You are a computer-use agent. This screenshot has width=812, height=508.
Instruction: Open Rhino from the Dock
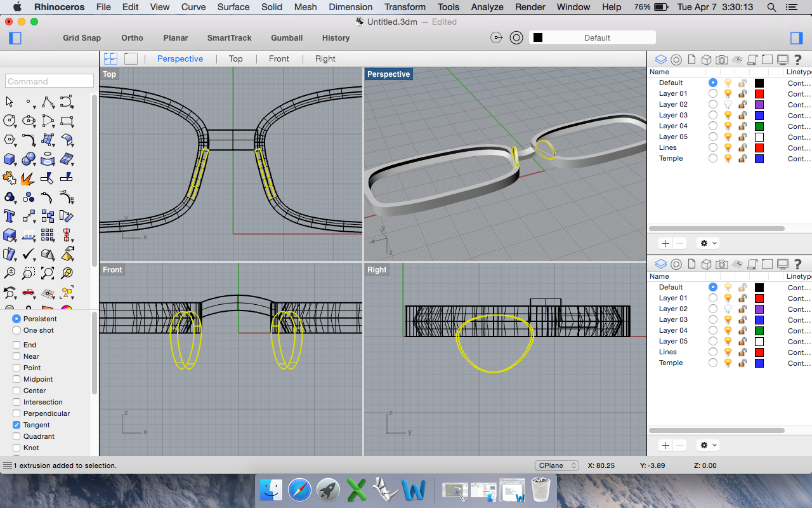[x=385, y=490]
